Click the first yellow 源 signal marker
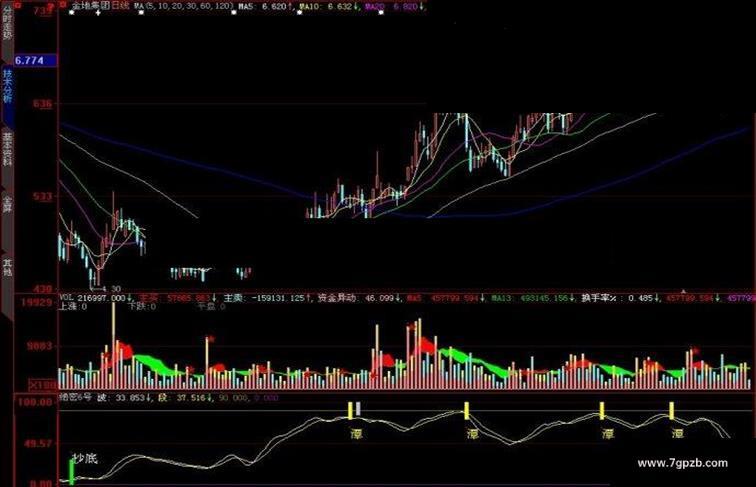The height and width of the screenshot is (487, 756). [351, 410]
